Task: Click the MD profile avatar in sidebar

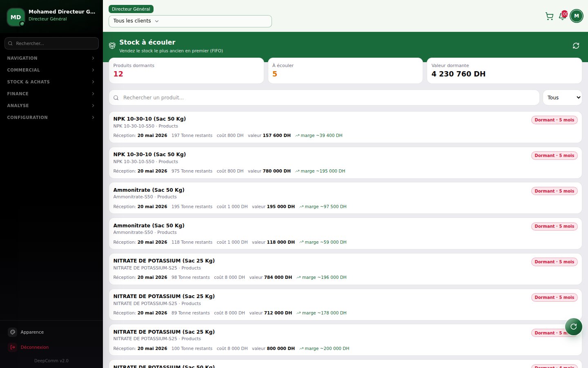Action: click(x=16, y=17)
